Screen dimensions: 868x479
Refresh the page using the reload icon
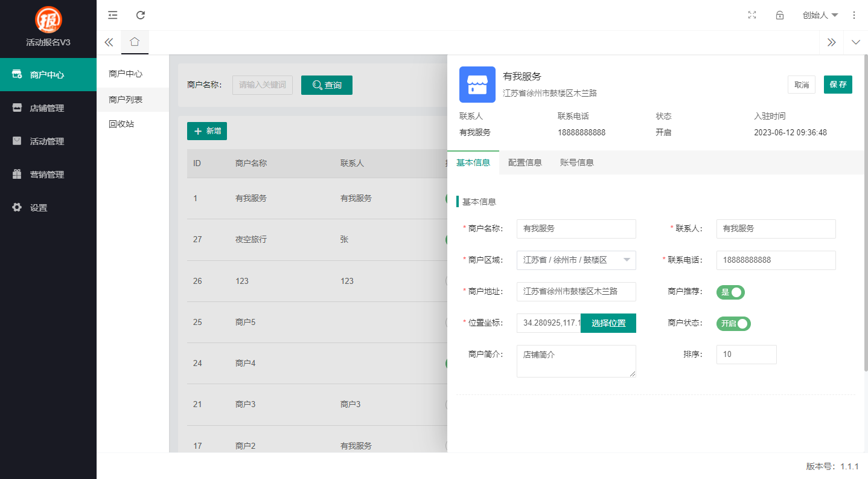click(x=141, y=15)
